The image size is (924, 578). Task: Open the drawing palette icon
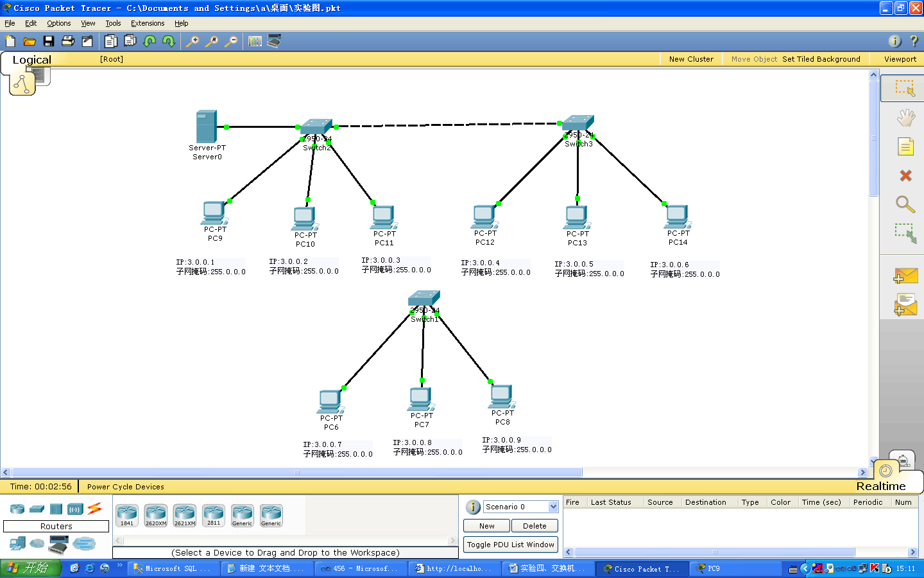coord(255,41)
